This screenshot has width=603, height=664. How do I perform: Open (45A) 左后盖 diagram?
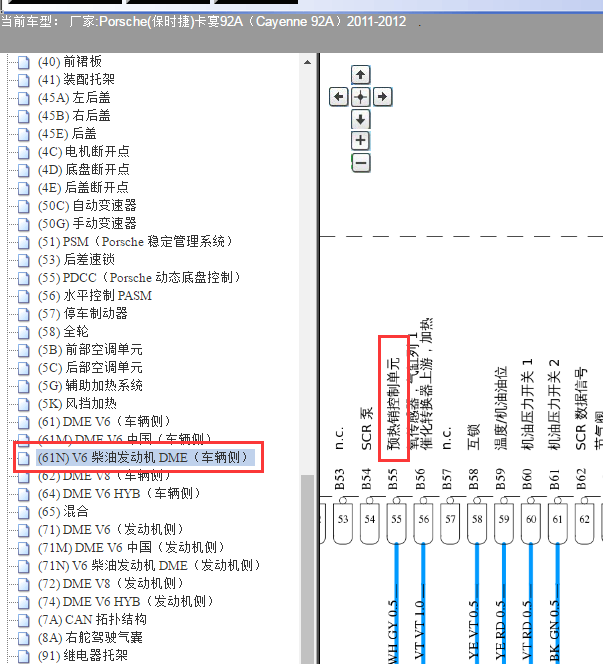pos(74,98)
